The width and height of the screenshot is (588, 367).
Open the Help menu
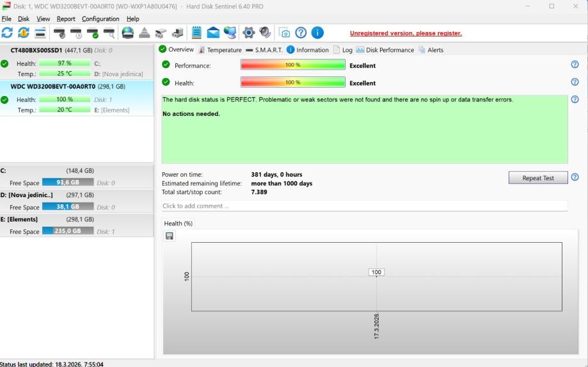(132, 19)
